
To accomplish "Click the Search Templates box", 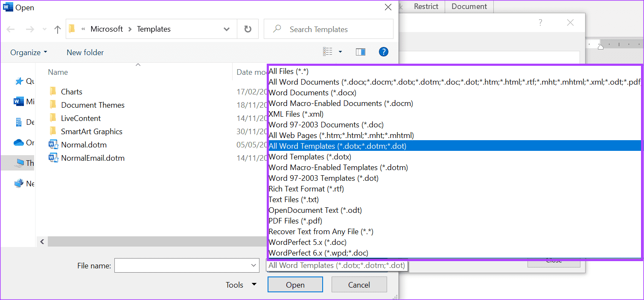I will [328, 29].
